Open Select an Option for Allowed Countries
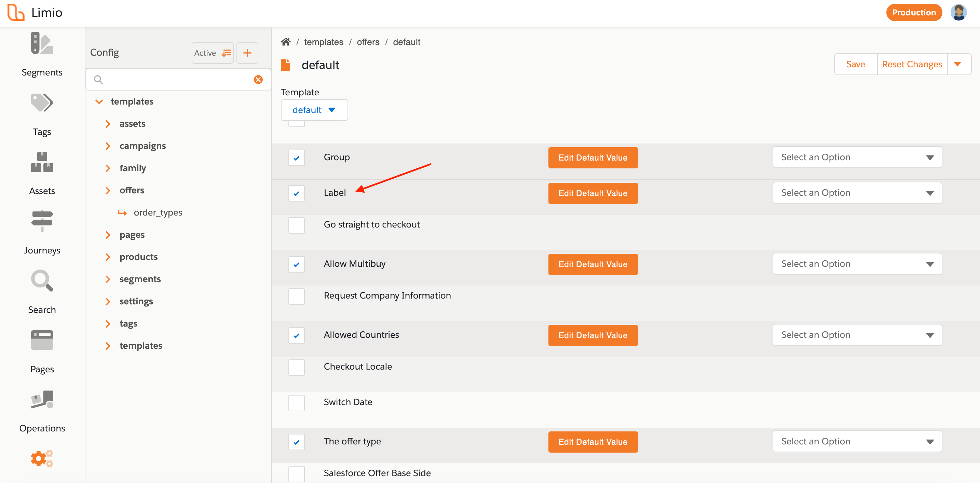The height and width of the screenshot is (483, 980). (857, 335)
